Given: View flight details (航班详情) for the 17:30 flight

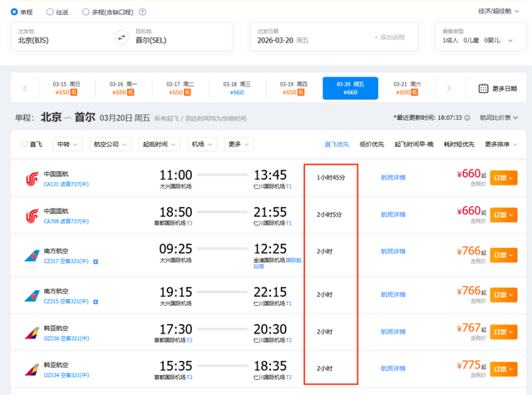Looking at the screenshot, I should pos(393,332).
